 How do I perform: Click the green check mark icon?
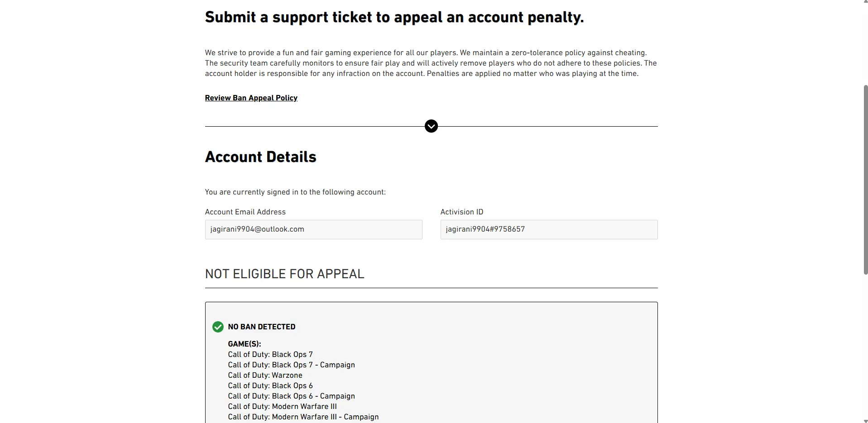pos(218,327)
